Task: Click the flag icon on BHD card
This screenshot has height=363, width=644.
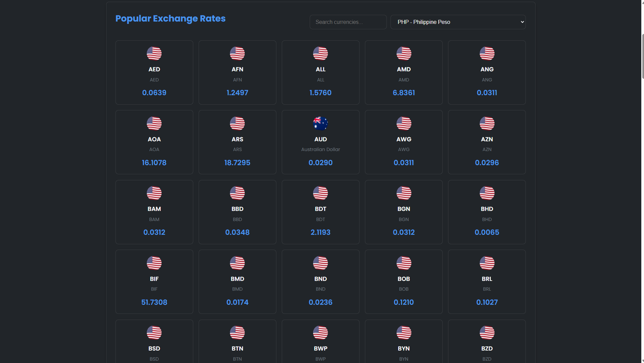Action: tap(487, 193)
